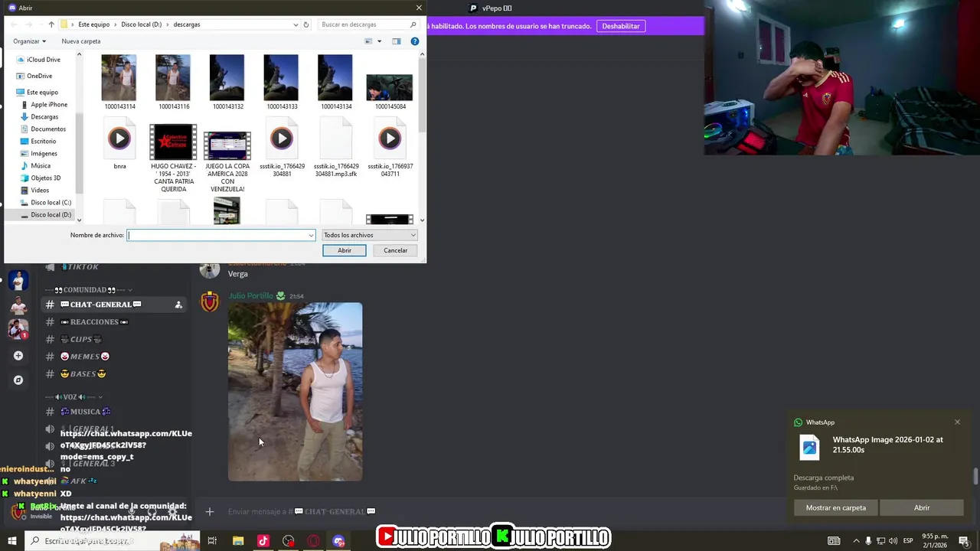Click the up-one-level arrow in Abrir dialog
Screen dimensions: 980x551
[x=51, y=24]
